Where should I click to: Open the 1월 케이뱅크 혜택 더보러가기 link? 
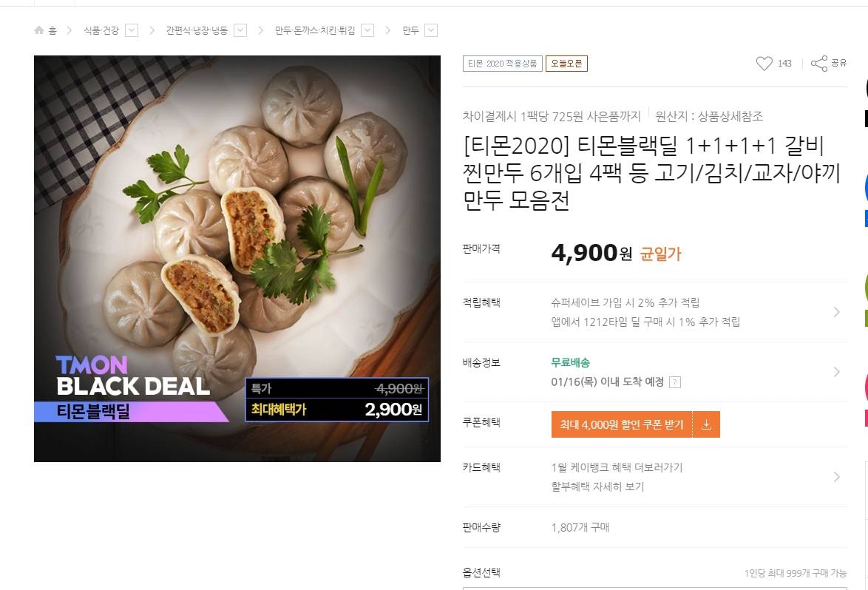point(617,467)
